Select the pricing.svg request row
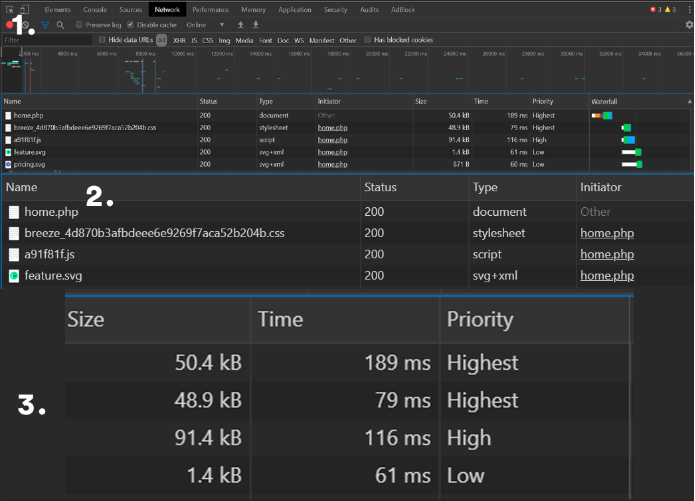 pyautogui.click(x=28, y=163)
